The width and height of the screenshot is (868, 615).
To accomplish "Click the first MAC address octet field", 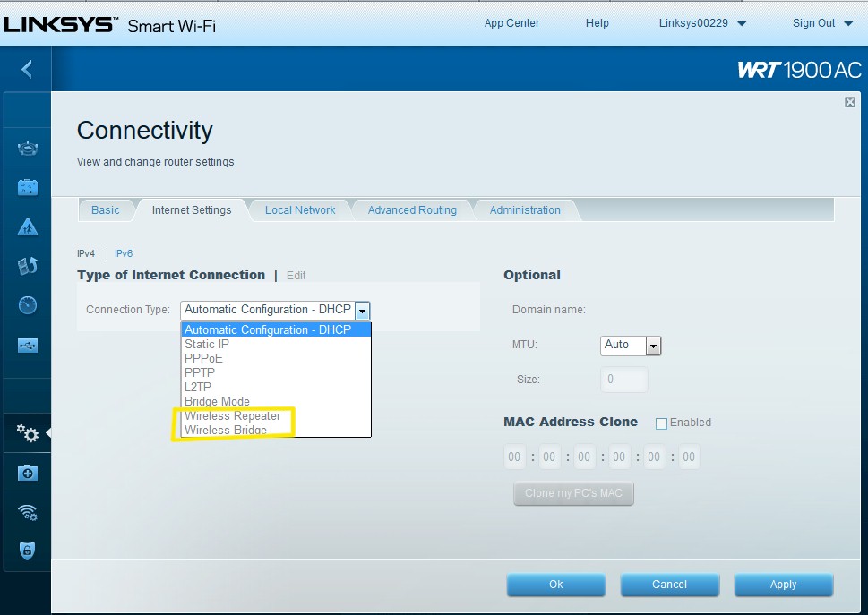I will point(514,457).
